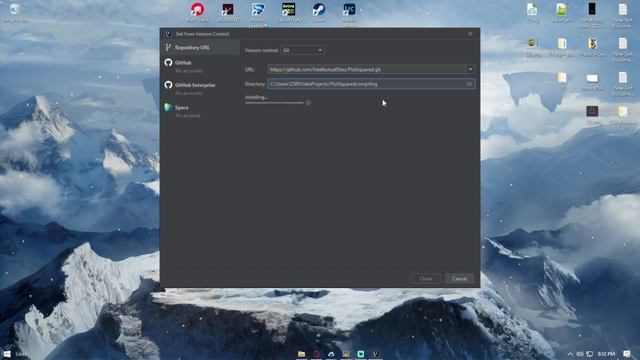Browse for folder in Directory field

pos(469,84)
